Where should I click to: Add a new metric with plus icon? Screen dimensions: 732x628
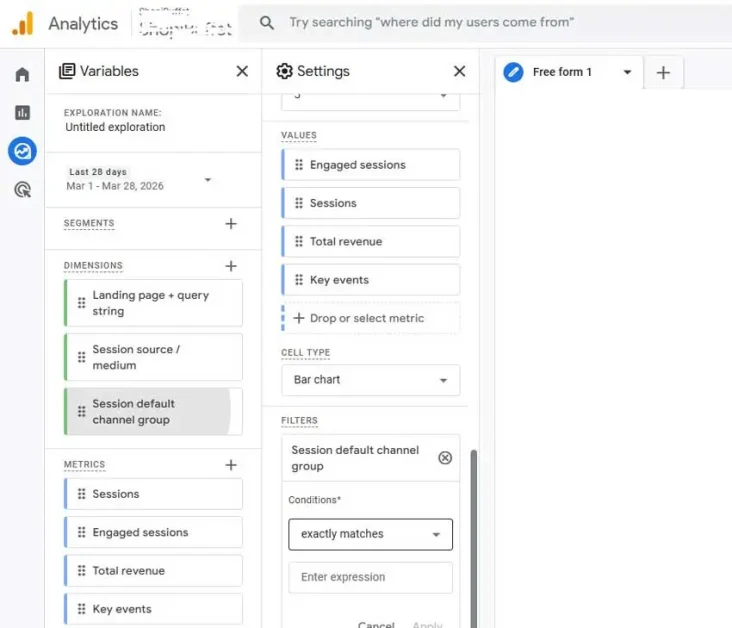pyautogui.click(x=231, y=465)
